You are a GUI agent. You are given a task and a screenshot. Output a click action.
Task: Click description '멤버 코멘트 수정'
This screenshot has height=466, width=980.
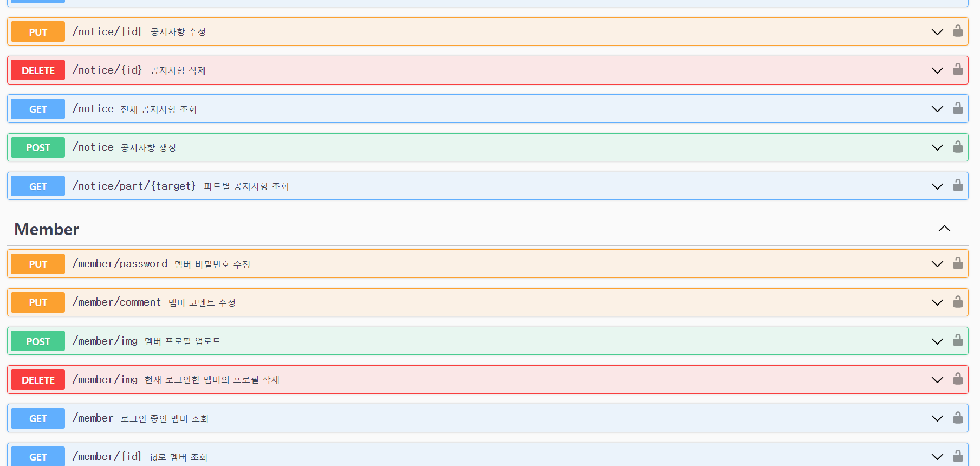coord(202,303)
